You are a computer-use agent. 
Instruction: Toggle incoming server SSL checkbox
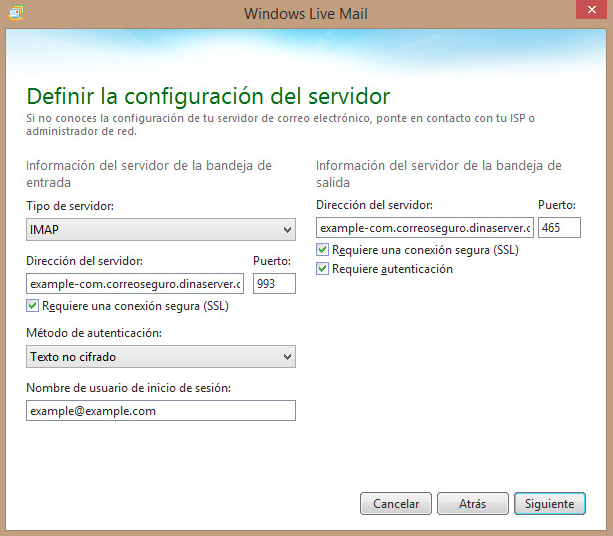coord(32,305)
